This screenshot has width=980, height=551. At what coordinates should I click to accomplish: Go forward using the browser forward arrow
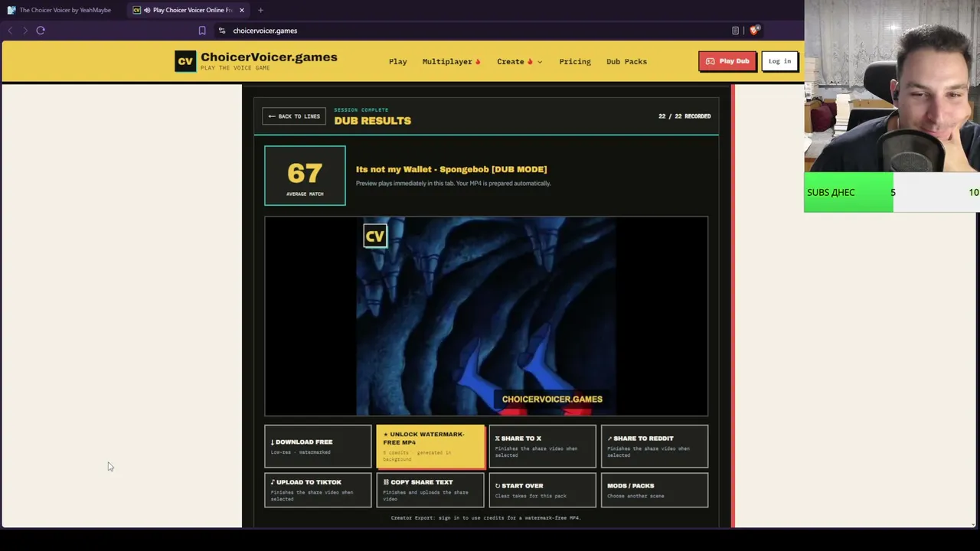[24, 31]
